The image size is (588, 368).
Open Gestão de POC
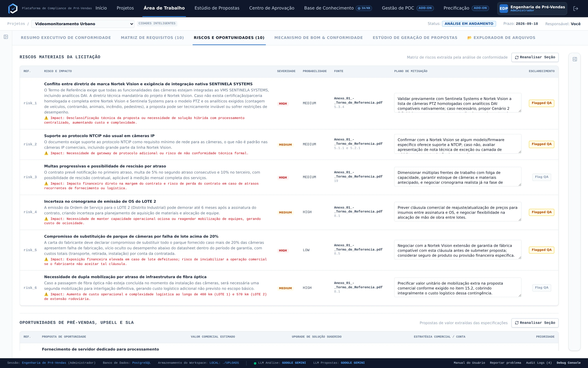click(398, 8)
